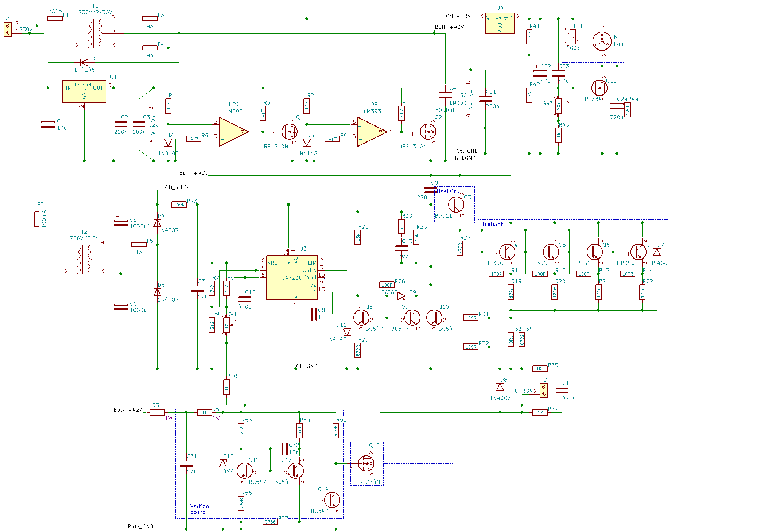
Task: Select the U2B LM393 comparator triangle
Action: tap(372, 132)
